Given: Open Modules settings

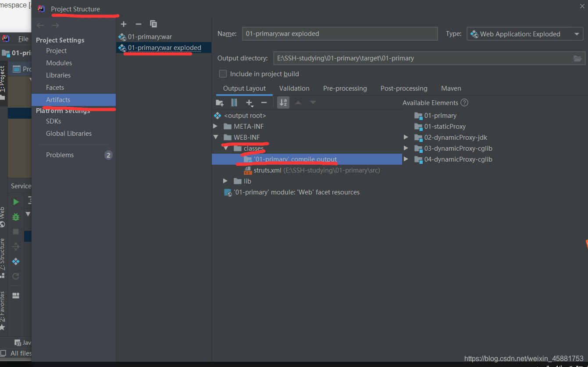Looking at the screenshot, I should click(x=59, y=63).
